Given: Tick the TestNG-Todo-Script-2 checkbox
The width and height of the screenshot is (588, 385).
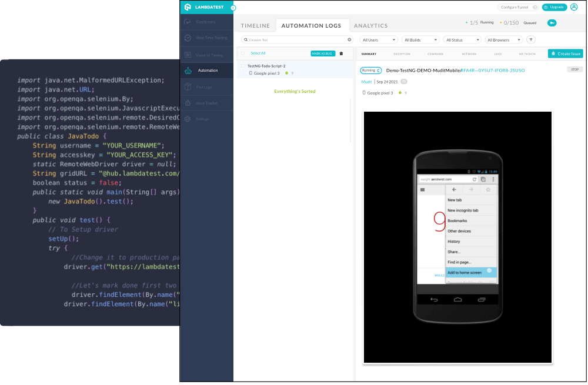Looking at the screenshot, I should [x=243, y=66].
